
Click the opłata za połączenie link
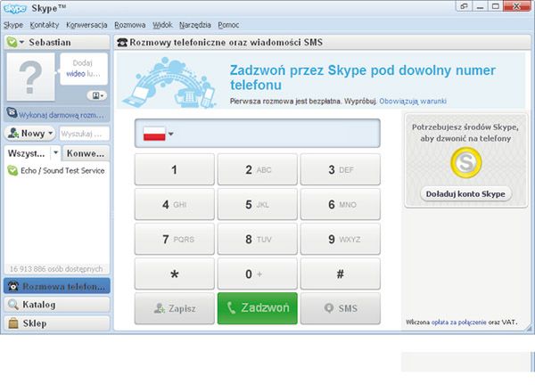tap(458, 322)
